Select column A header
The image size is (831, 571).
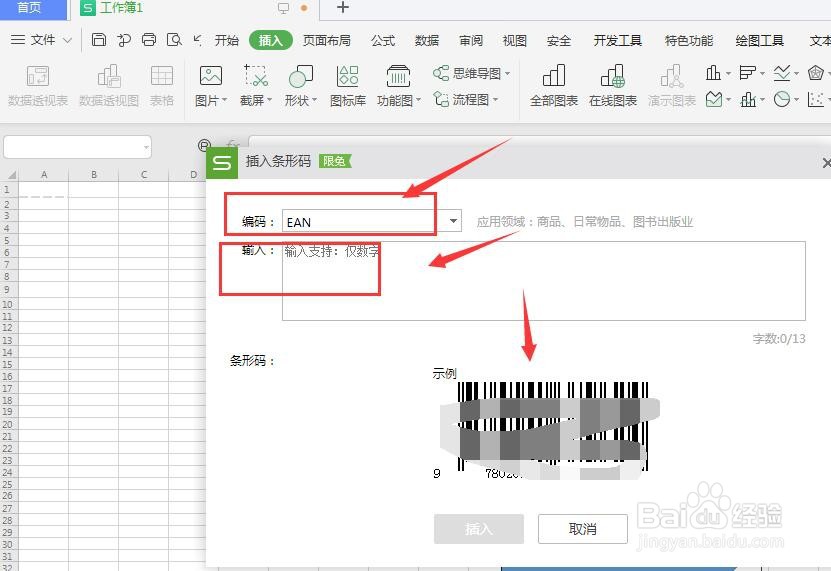[43, 174]
